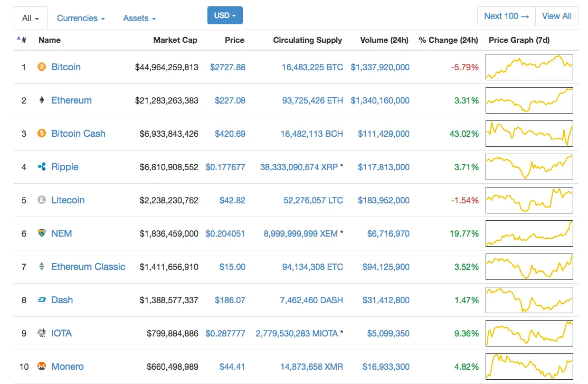The height and width of the screenshot is (384, 588).
Task: Click supply 38,333,090,674 XRP
Action: coord(299,167)
